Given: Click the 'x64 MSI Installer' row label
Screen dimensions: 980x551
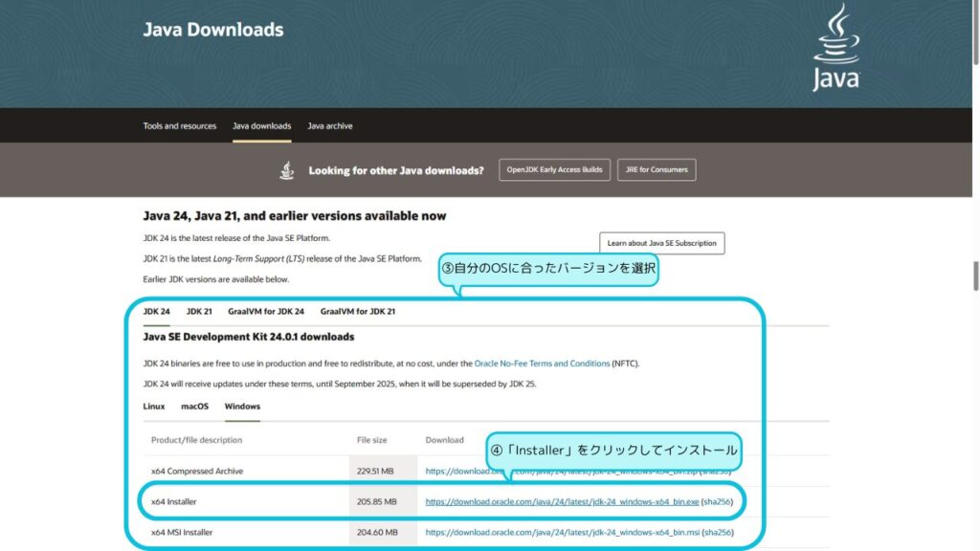Looking at the screenshot, I should click(182, 532).
